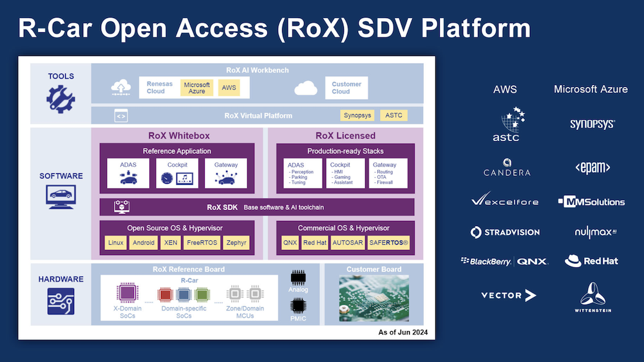Click the Red Hat partner logo
Viewport: 644px width, 362px height.
tap(591, 261)
